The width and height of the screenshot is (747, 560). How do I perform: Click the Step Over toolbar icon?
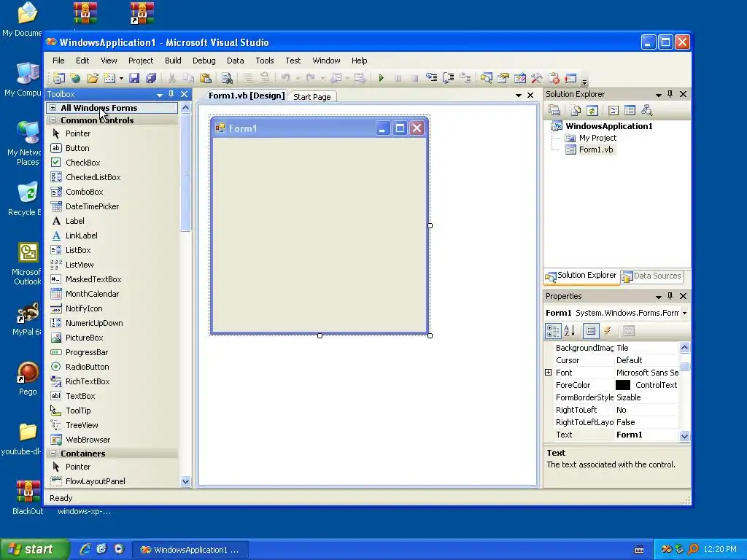(x=449, y=78)
